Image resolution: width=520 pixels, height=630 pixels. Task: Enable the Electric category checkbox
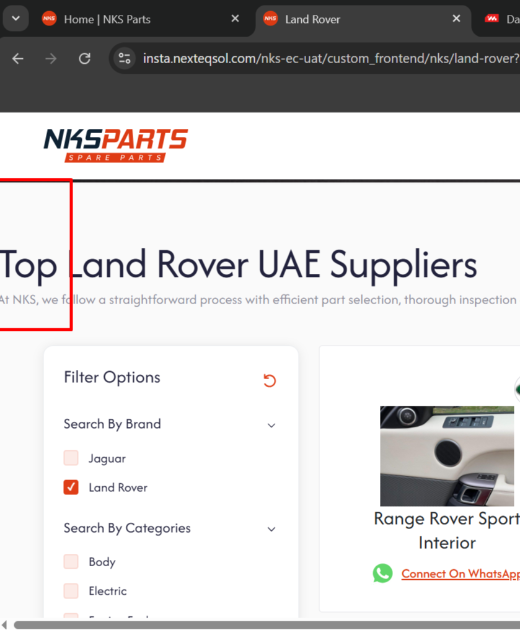(71, 591)
